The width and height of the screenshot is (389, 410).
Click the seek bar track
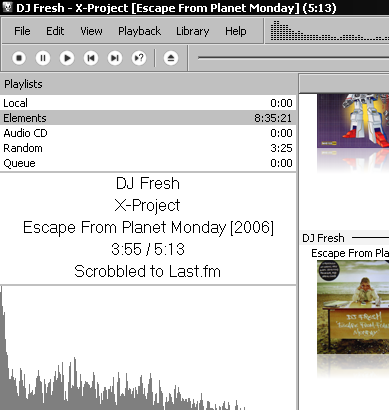pyautogui.click(x=293, y=58)
